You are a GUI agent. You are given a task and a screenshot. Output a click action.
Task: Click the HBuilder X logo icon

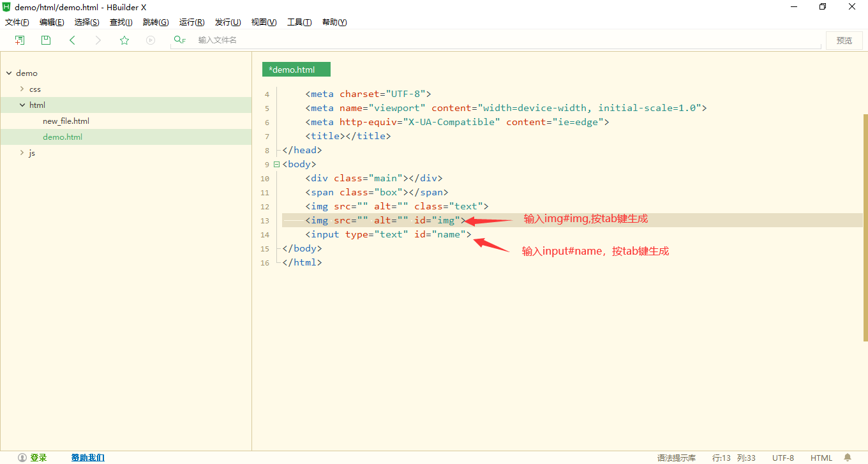(x=6, y=7)
